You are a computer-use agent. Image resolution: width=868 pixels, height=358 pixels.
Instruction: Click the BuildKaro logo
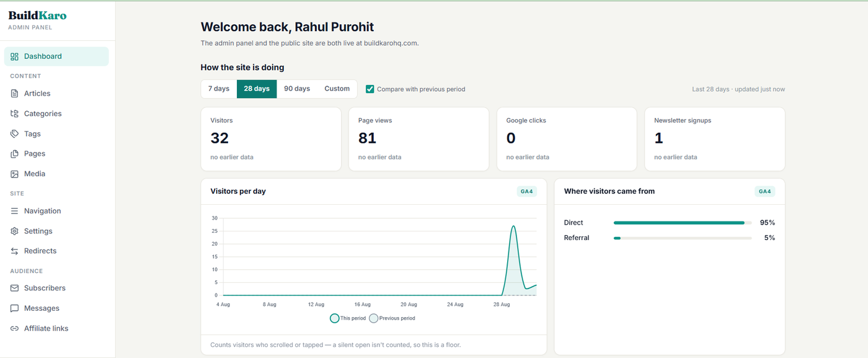tap(37, 16)
